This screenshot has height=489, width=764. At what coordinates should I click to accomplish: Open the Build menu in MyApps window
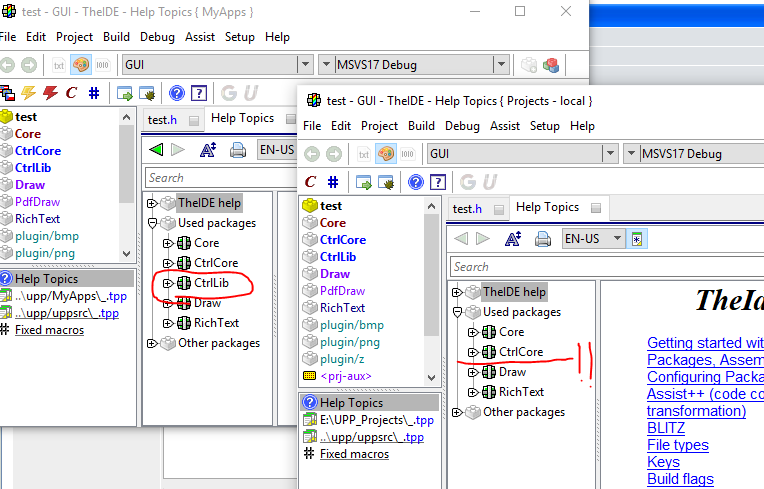tap(116, 37)
